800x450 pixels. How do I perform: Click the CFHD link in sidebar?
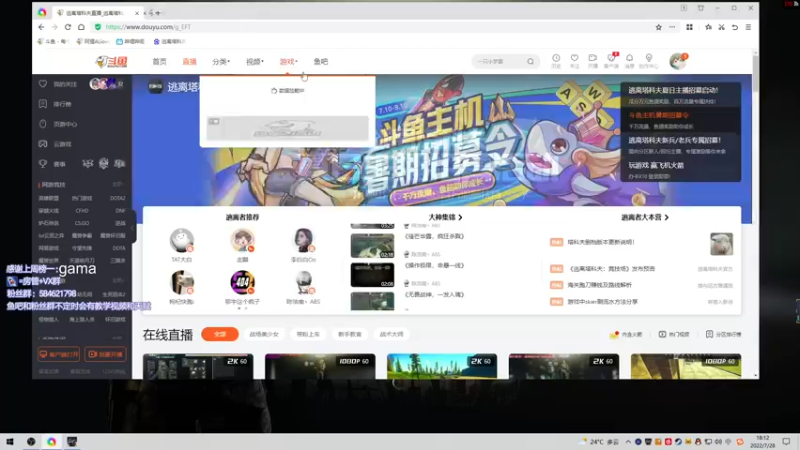coord(82,210)
